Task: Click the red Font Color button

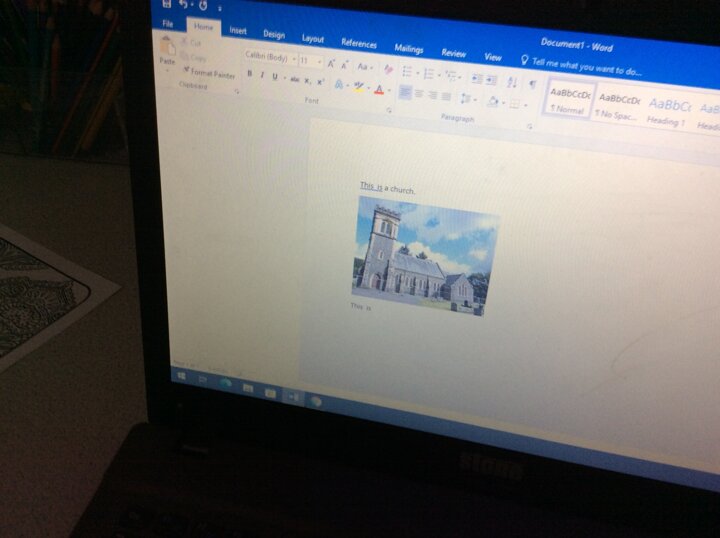Action: click(378, 89)
